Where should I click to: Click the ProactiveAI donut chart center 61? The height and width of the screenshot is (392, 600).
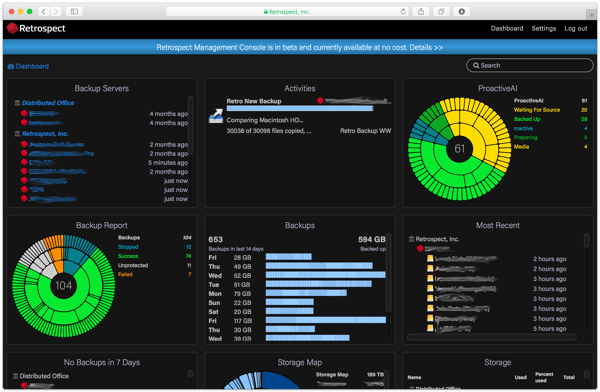click(x=459, y=149)
